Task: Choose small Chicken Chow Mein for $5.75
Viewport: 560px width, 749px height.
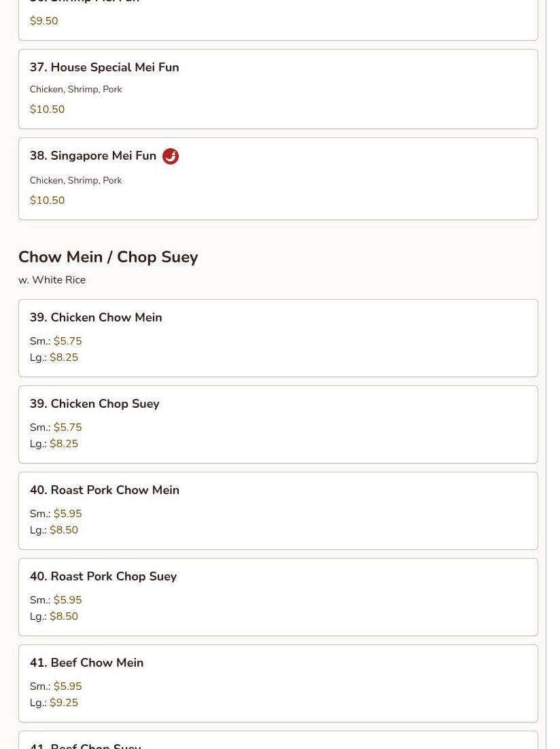Action: click(x=67, y=341)
